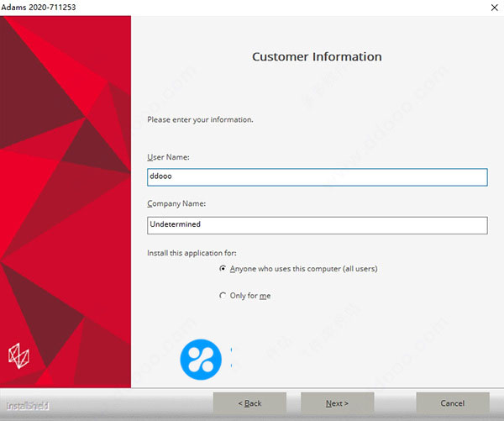Click the 'Customer Information' heading
This screenshot has width=504, height=421.
tap(317, 57)
